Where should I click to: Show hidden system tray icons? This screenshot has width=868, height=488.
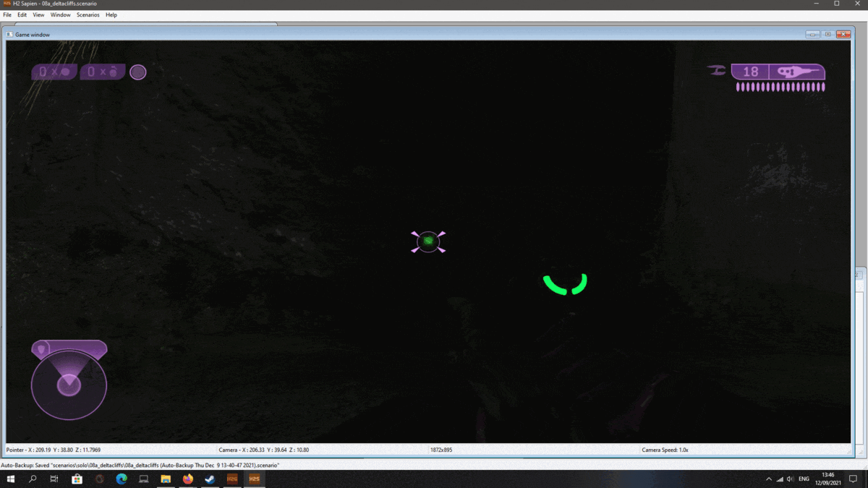point(768,479)
